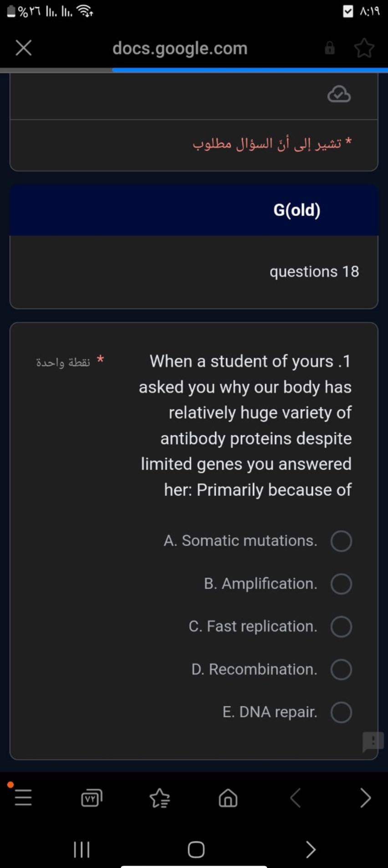Report a problem via feedback icon

click(x=373, y=741)
